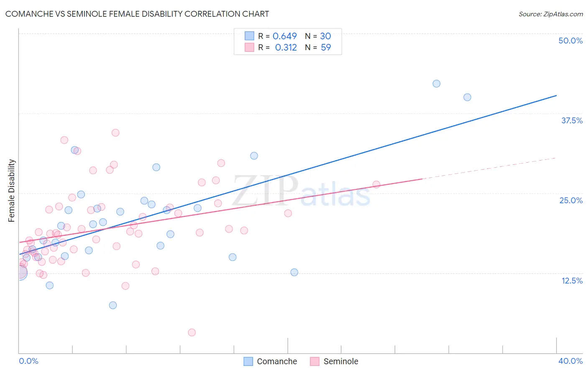Open the ZipAtlas.com source link
Image resolution: width=588 pixels, height=373 pixels.
(551, 14)
